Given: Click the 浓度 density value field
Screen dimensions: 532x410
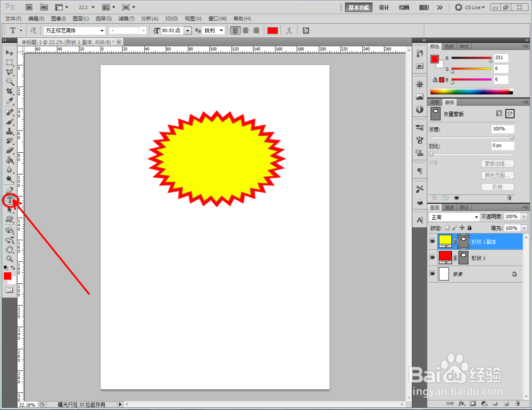Looking at the screenshot, I should click(503, 129).
